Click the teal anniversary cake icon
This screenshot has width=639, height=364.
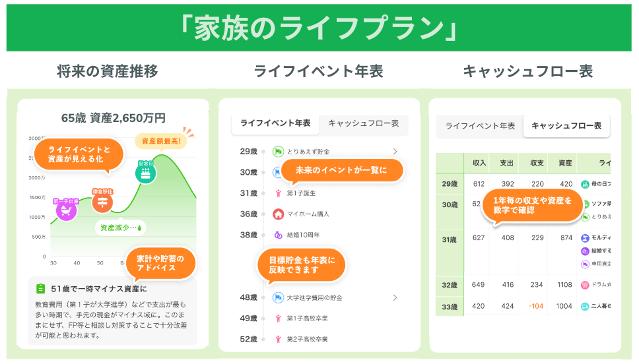145,173
